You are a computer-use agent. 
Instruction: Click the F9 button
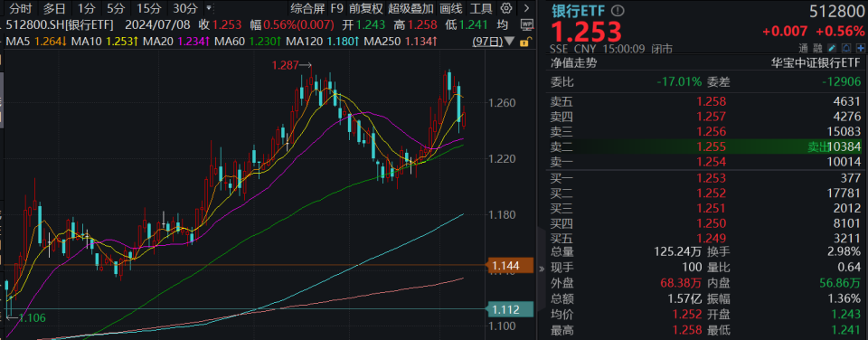(337, 8)
